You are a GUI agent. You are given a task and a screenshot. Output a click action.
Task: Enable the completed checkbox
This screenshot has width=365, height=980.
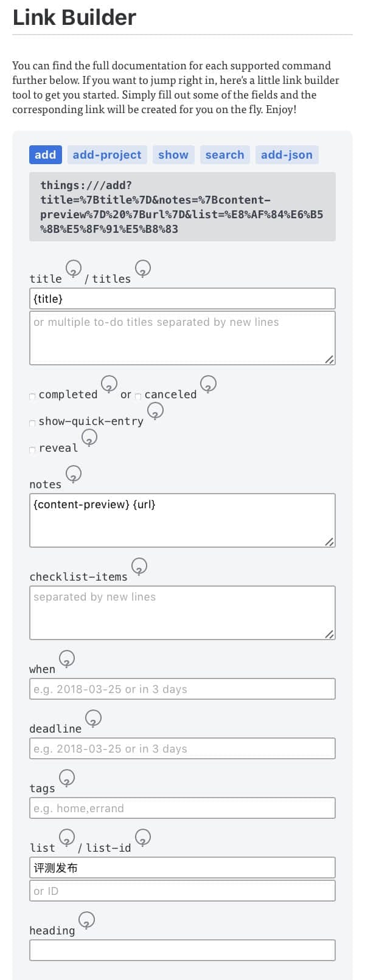click(32, 396)
